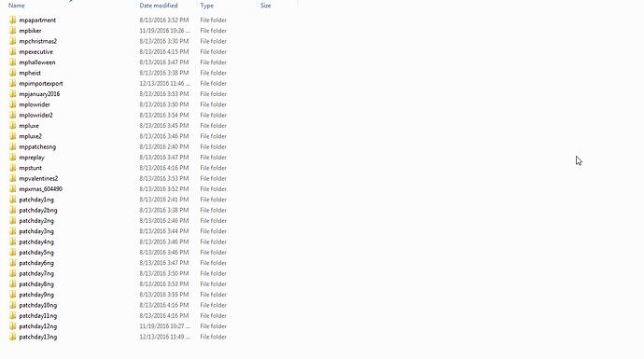Click the patchday2ng folder icon

click(13, 221)
